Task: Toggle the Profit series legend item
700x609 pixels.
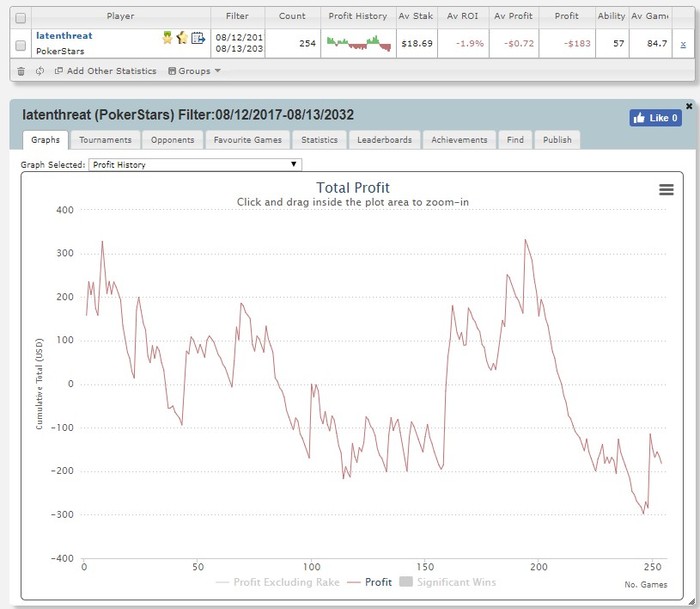Action: coord(370,582)
